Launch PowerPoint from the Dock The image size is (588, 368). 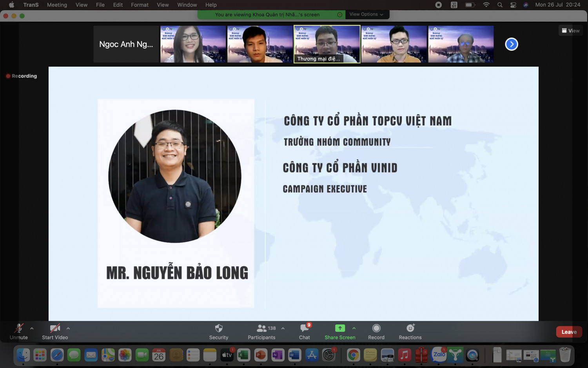(261, 355)
